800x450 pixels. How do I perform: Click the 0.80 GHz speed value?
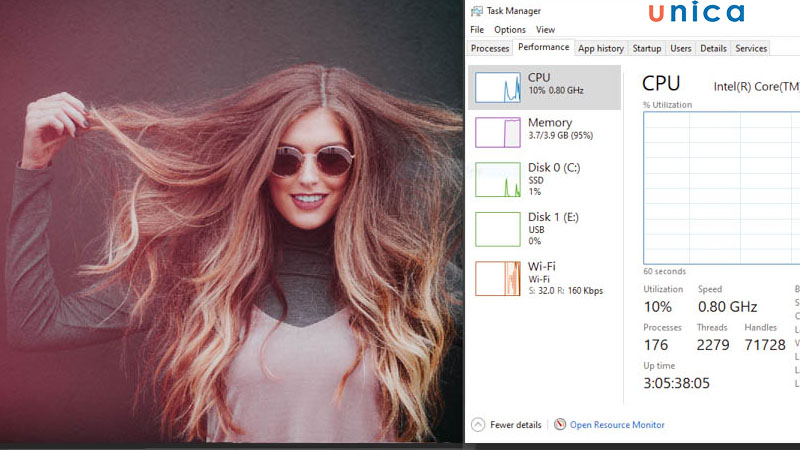click(728, 307)
